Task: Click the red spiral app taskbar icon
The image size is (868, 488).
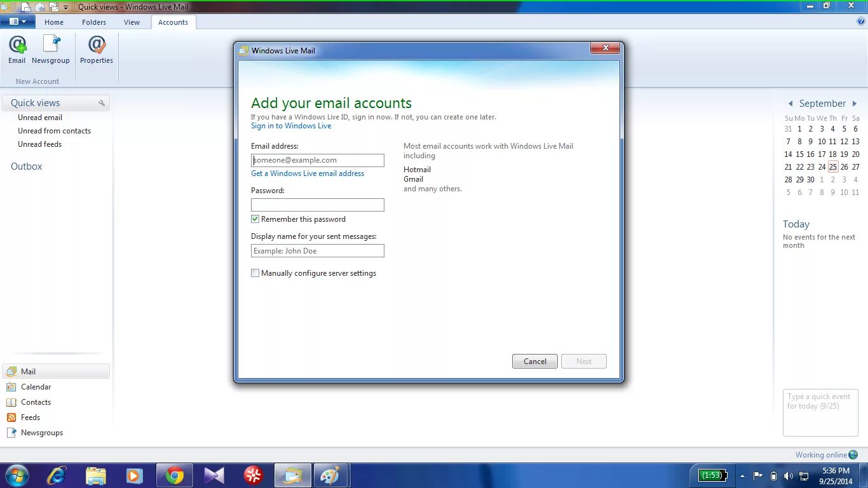Action: (x=254, y=475)
